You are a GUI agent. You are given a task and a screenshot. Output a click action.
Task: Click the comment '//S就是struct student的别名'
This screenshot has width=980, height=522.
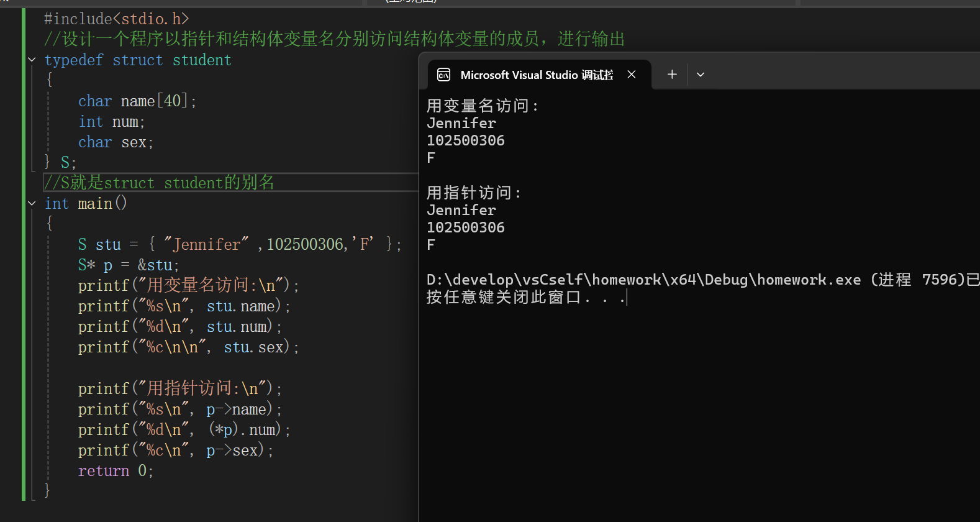(159, 183)
